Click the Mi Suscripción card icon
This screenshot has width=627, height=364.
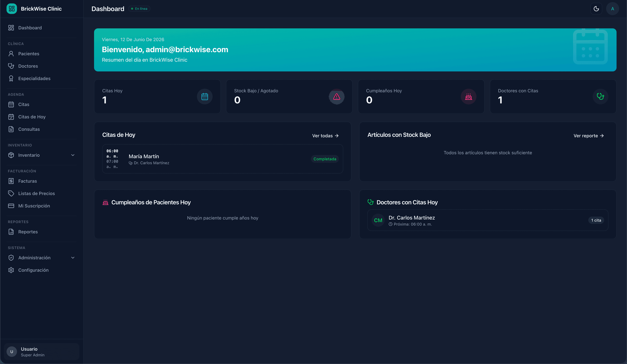(11, 206)
